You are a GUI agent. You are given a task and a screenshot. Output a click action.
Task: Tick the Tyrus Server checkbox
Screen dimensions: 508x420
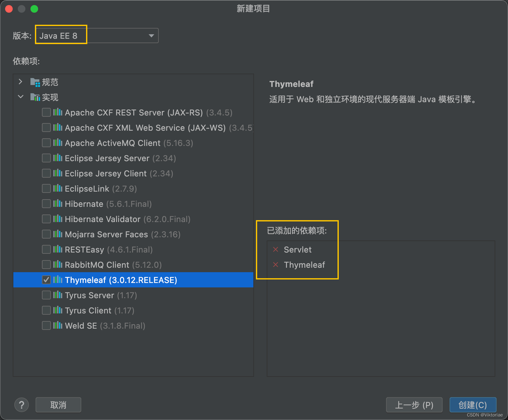46,295
